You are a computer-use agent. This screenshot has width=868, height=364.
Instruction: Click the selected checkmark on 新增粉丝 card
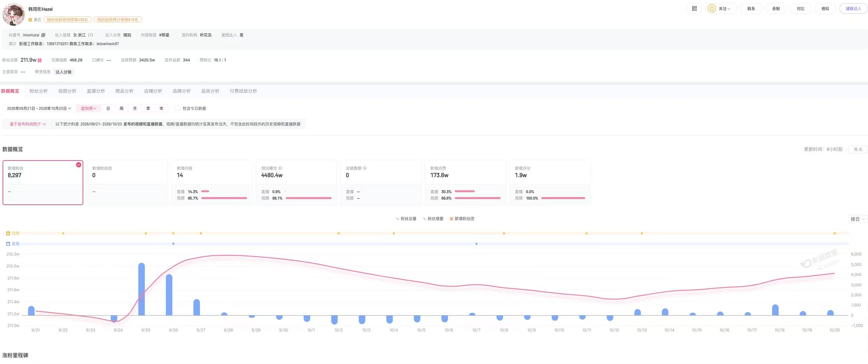coord(79,165)
